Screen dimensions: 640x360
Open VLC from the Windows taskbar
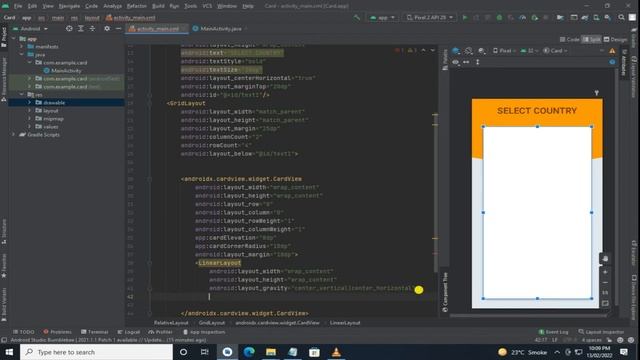(x=336, y=352)
